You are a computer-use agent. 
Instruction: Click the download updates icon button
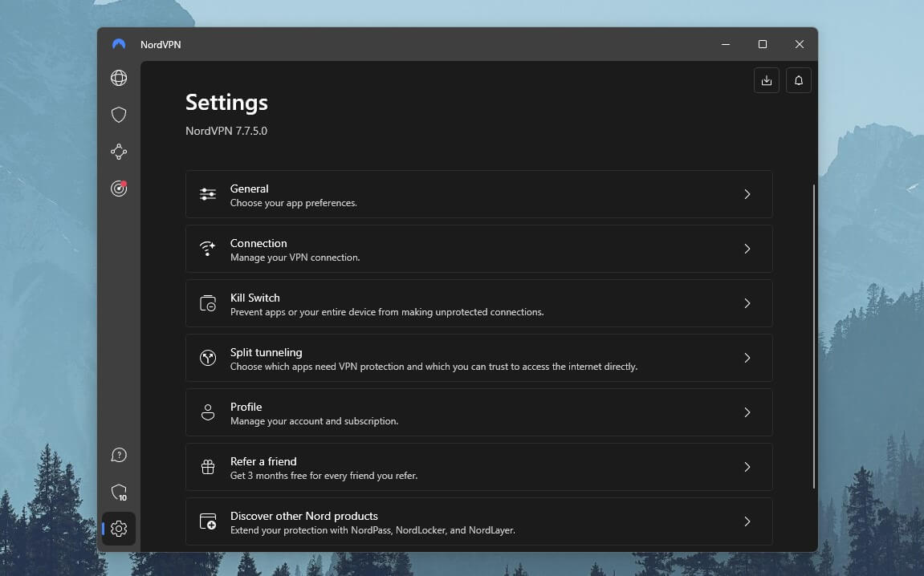tap(766, 80)
